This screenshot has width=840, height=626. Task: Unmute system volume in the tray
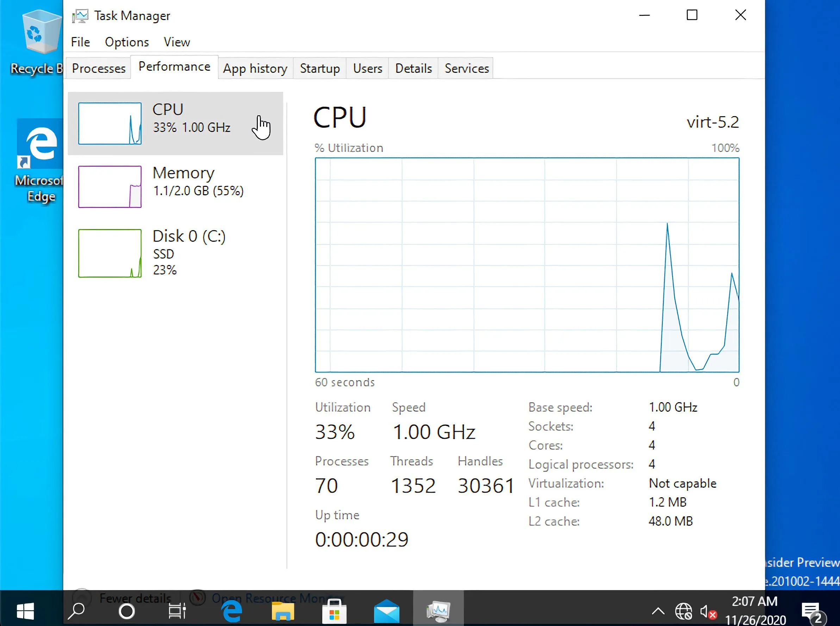[707, 611]
